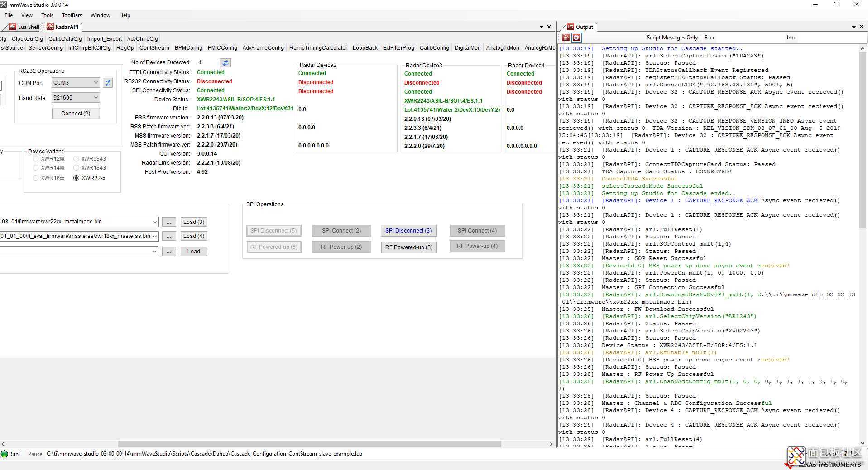Open the RegOp tab

point(125,48)
